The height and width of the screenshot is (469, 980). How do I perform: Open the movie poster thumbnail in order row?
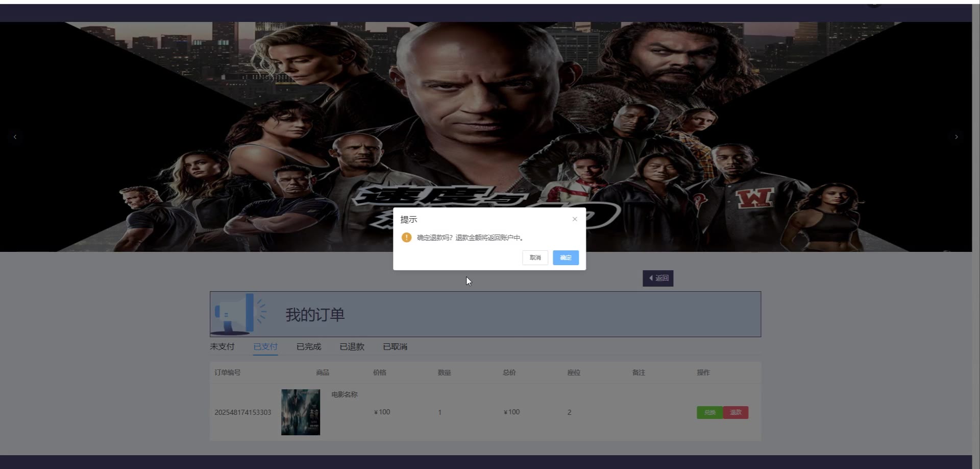point(301,412)
